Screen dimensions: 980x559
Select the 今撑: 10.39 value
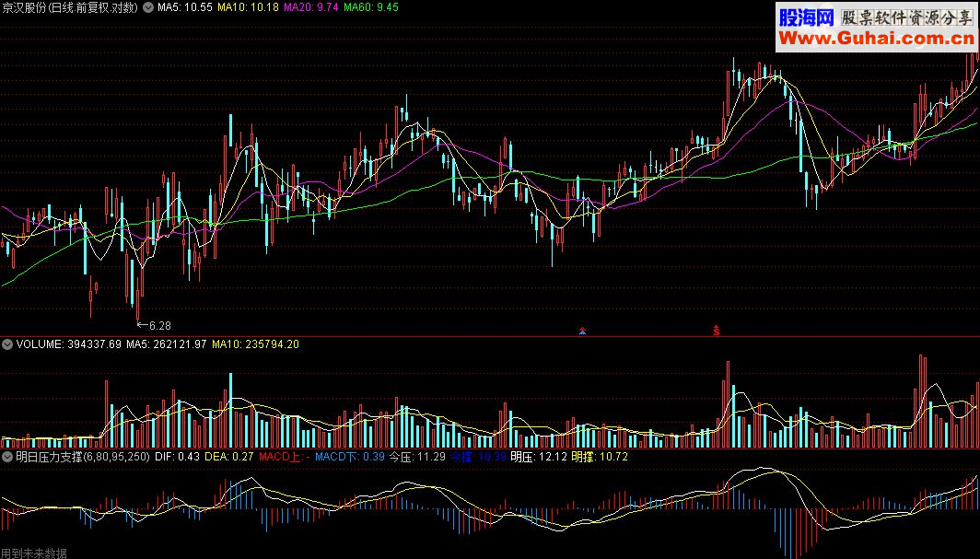click(478, 457)
